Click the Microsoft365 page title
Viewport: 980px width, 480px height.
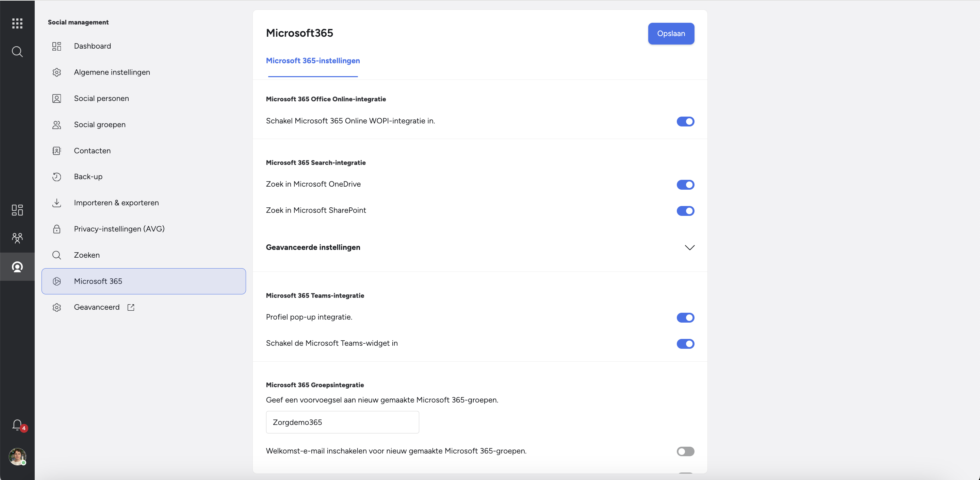coord(299,33)
